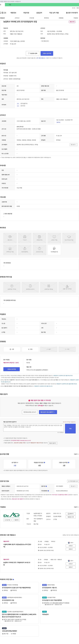The width and height of the screenshot is (79, 644).
Task: Click the top 고용24 입사지원 button
Action: point(47,53)
